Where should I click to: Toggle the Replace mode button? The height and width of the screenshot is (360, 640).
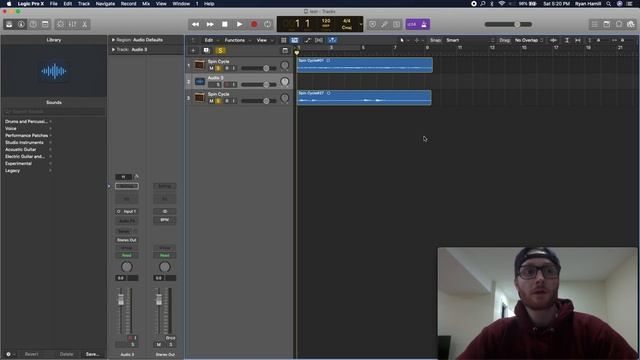click(372, 24)
